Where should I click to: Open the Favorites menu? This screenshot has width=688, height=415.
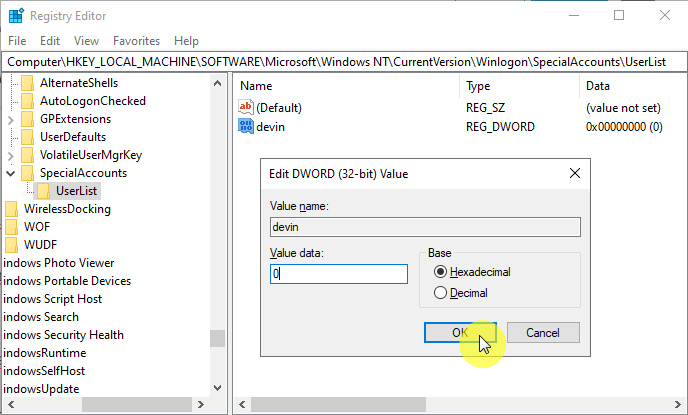coord(136,41)
